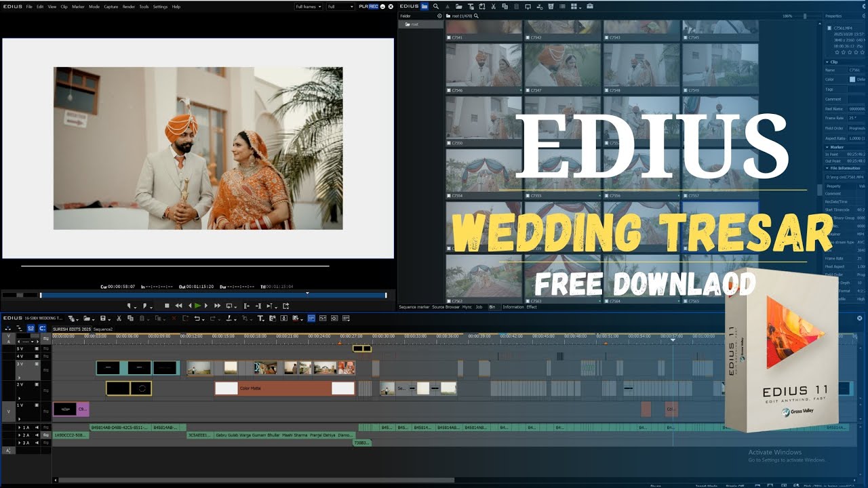Switch to the Source Browser tab
The image size is (868, 488).
click(x=447, y=307)
